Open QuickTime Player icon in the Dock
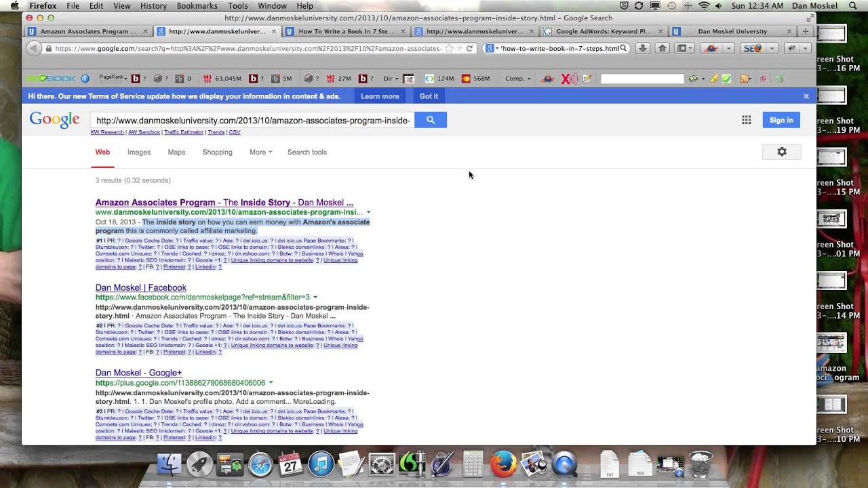Image resolution: width=868 pixels, height=488 pixels. pyautogui.click(x=564, y=465)
